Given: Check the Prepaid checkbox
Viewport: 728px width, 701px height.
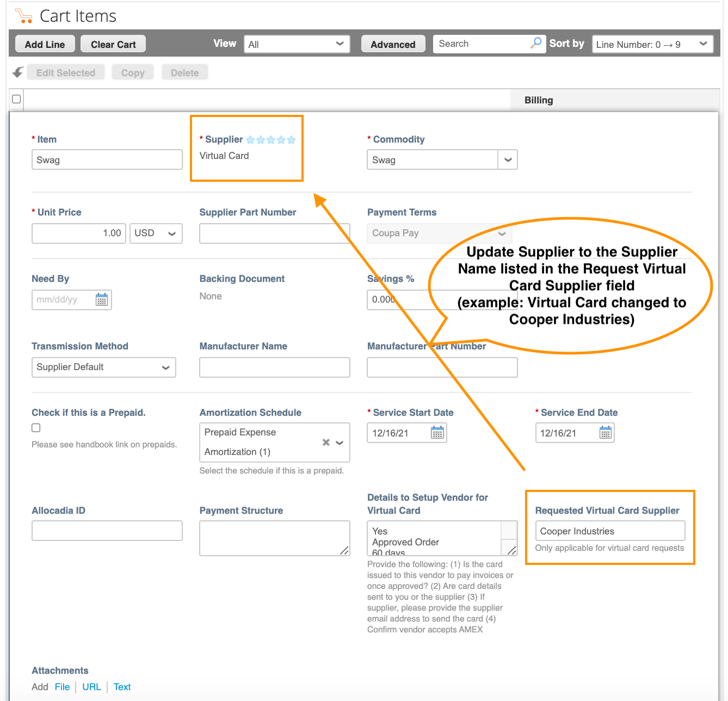Looking at the screenshot, I should [x=36, y=428].
